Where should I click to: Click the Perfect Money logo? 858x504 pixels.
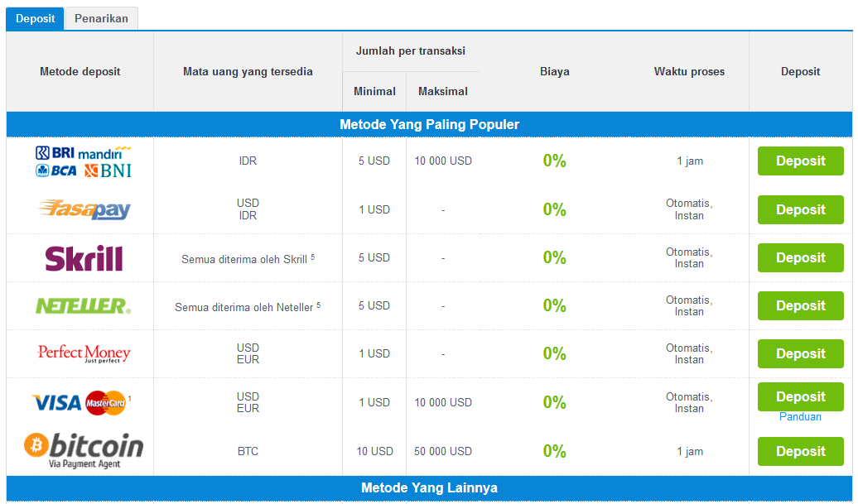click(x=84, y=353)
